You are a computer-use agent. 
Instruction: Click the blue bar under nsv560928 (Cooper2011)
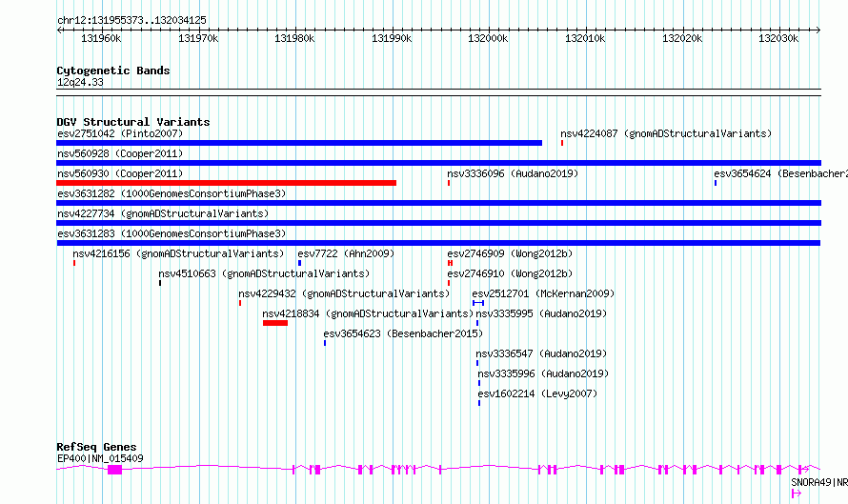click(438, 163)
